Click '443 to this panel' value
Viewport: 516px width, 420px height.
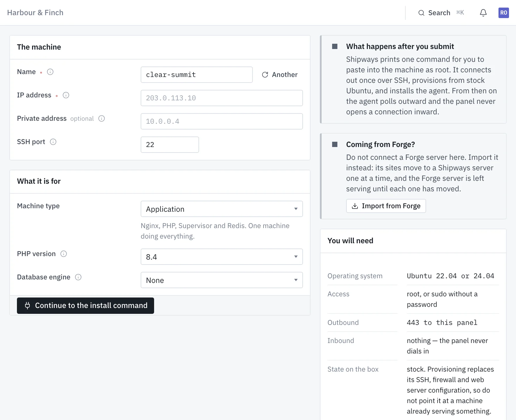(442, 323)
